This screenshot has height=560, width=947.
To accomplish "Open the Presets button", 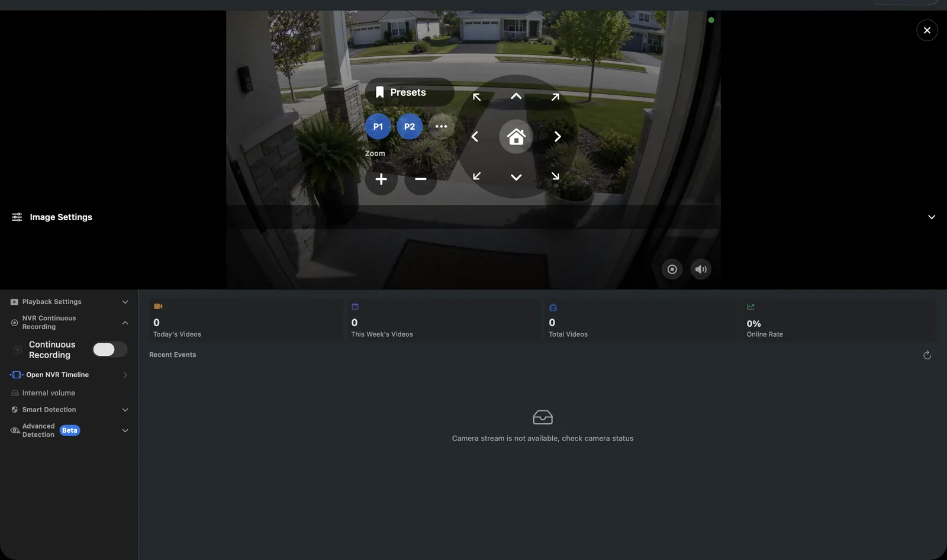I will tap(410, 92).
